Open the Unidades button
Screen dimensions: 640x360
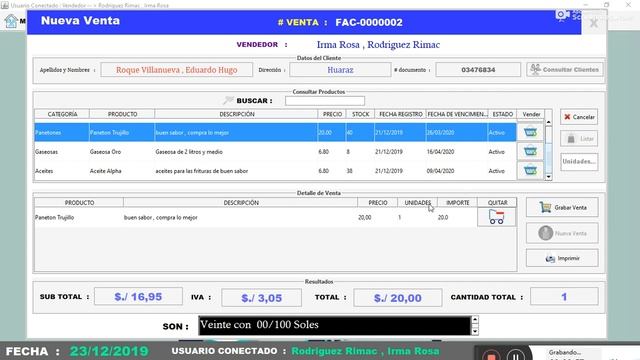(x=579, y=162)
